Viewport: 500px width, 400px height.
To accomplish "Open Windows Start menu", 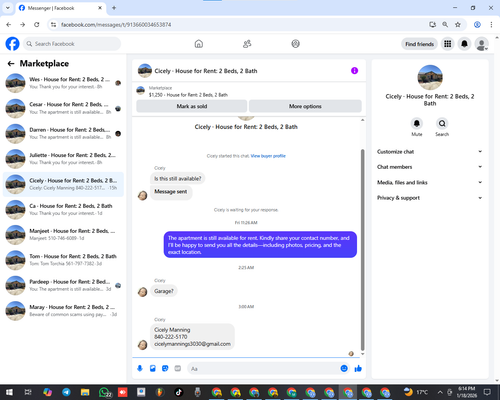I will 9,392.
